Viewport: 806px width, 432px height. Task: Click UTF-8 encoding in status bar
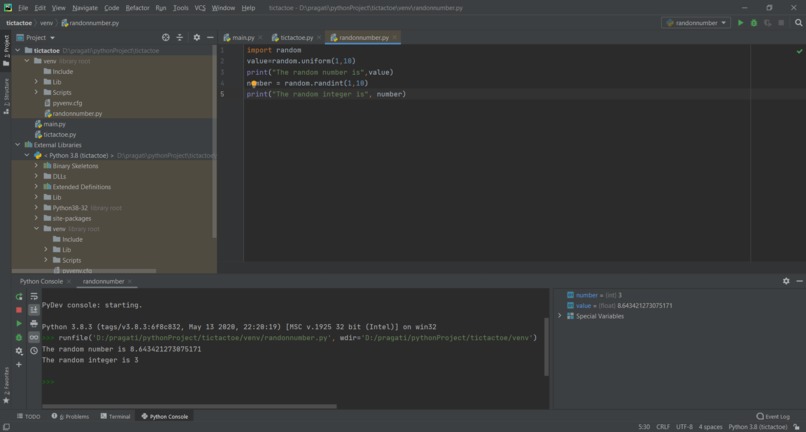pyautogui.click(x=684, y=427)
